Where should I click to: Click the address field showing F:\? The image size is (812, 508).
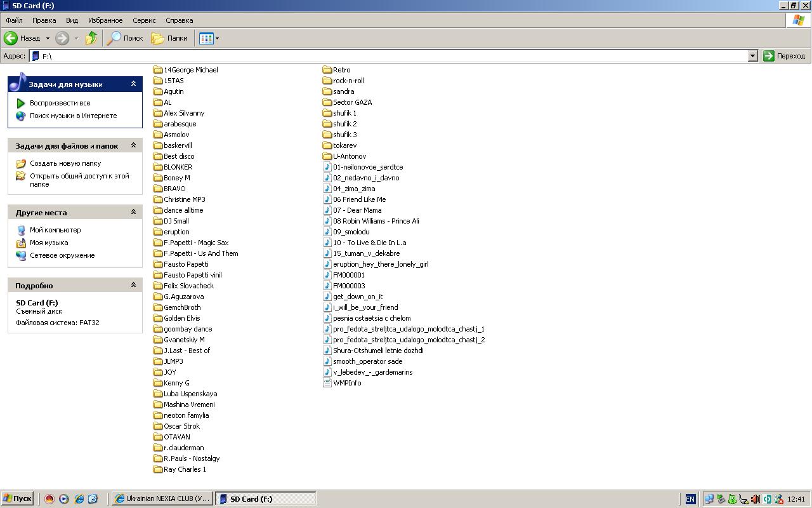(381, 56)
